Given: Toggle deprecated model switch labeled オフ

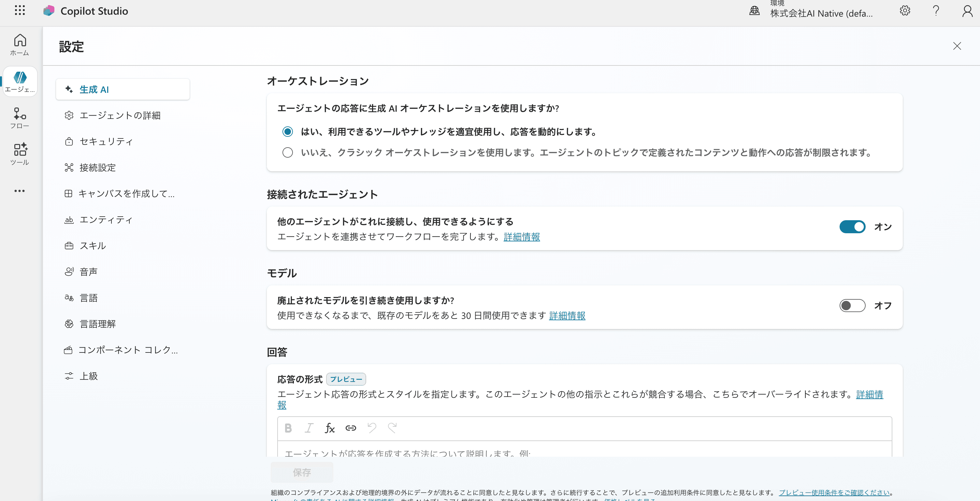Looking at the screenshot, I should (x=852, y=306).
